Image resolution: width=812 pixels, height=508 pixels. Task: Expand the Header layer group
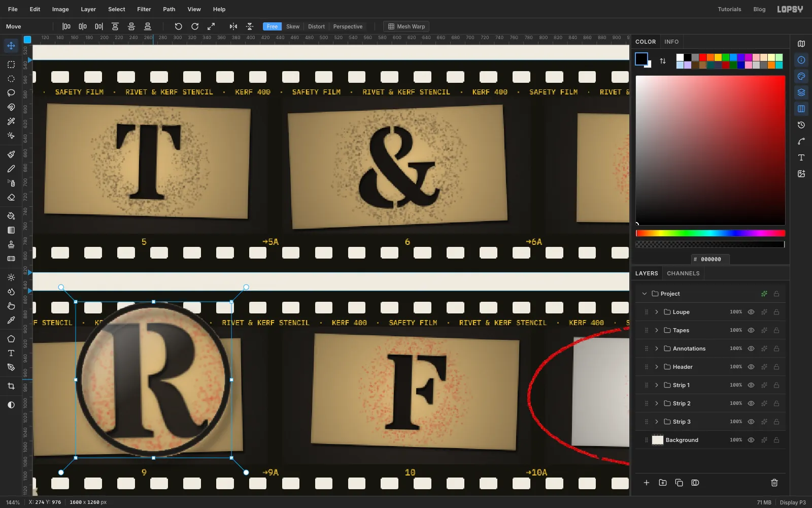point(656,367)
